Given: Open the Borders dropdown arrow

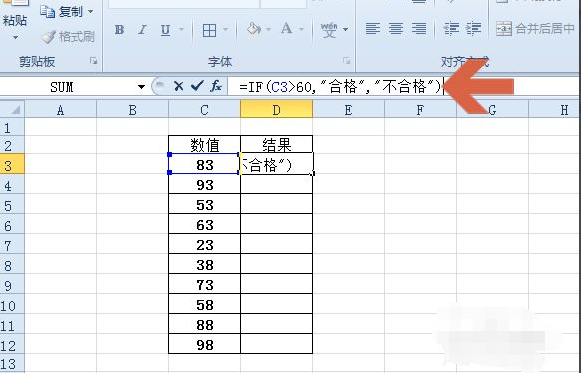Looking at the screenshot, I should (226, 29).
